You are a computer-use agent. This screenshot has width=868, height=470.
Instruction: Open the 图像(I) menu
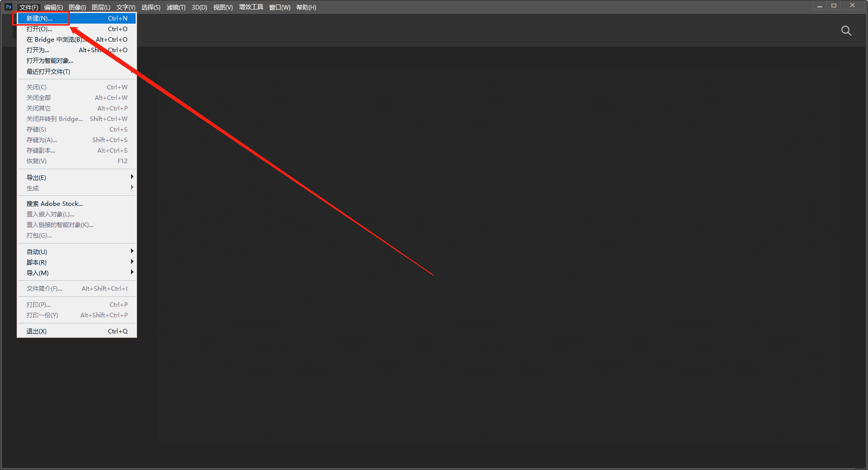77,7
